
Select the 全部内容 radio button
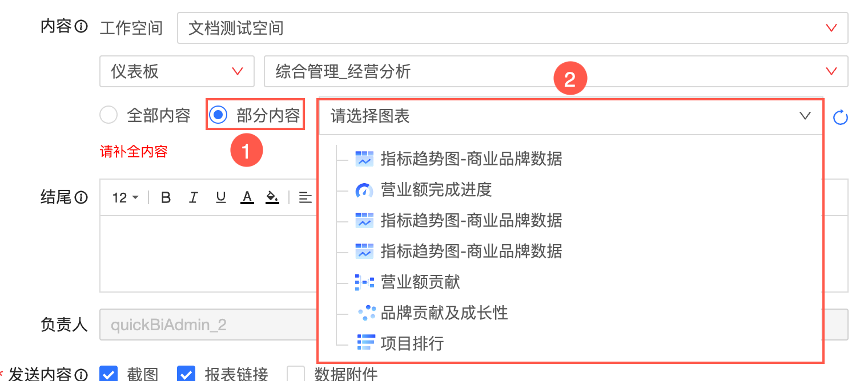click(x=108, y=116)
